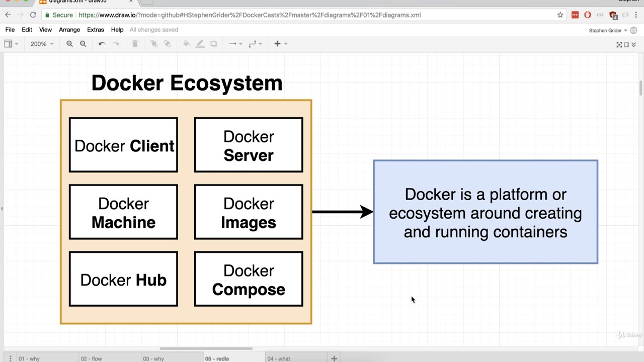Open the Stephen Grider account dropdown
Viewport: 644px width, 362px height.
point(608,30)
